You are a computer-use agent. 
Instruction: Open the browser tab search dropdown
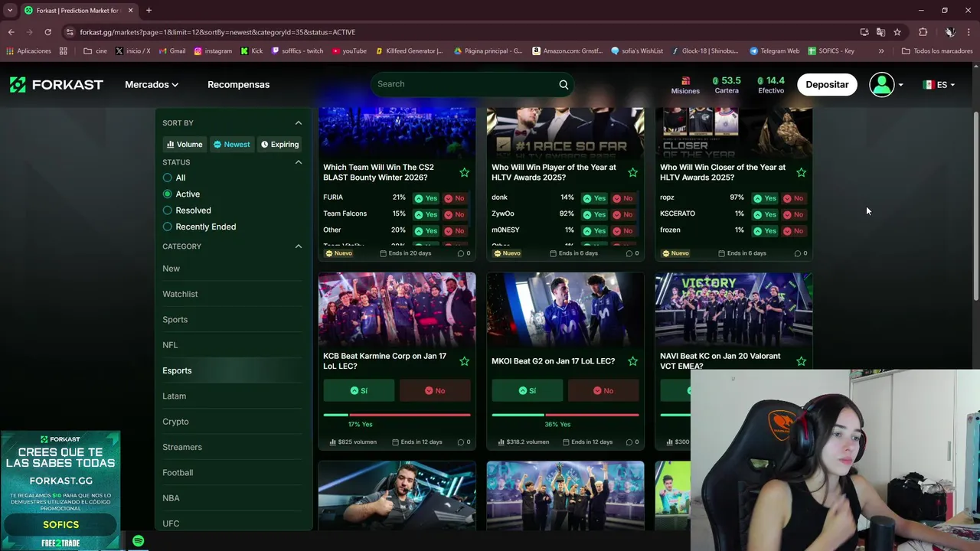pyautogui.click(x=10, y=11)
